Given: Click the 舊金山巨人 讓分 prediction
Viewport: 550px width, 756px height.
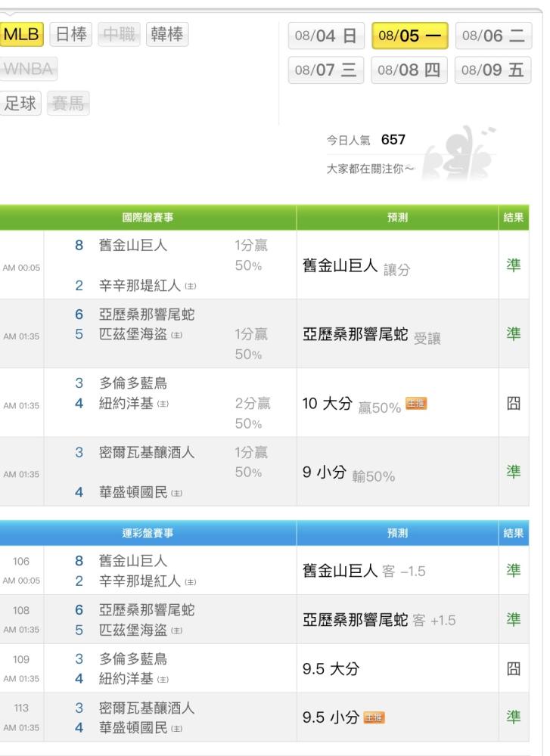Looking at the screenshot, I should point(356,265).
